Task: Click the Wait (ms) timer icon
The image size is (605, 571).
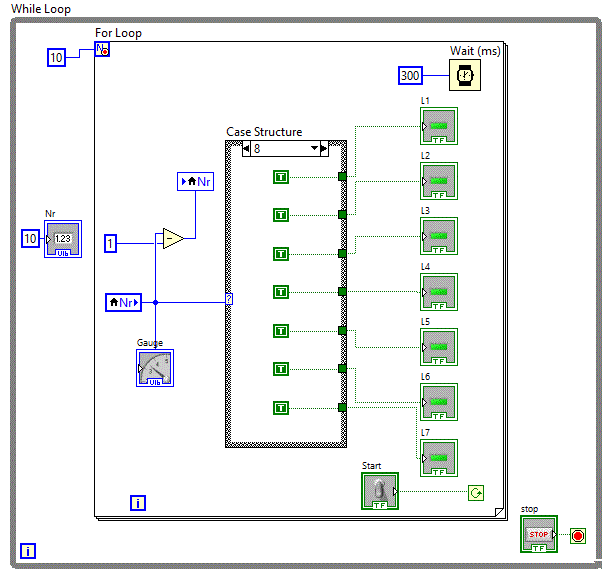Action: (464, 75)
